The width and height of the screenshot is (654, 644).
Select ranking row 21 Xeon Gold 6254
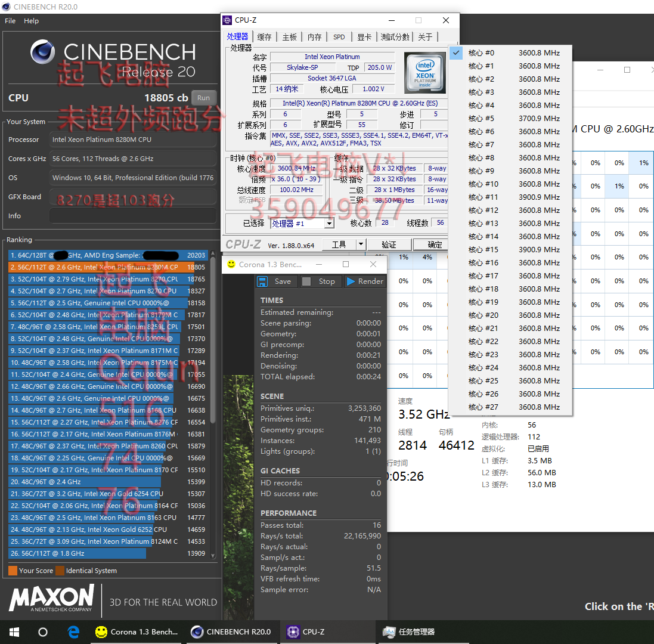[108, 493]
